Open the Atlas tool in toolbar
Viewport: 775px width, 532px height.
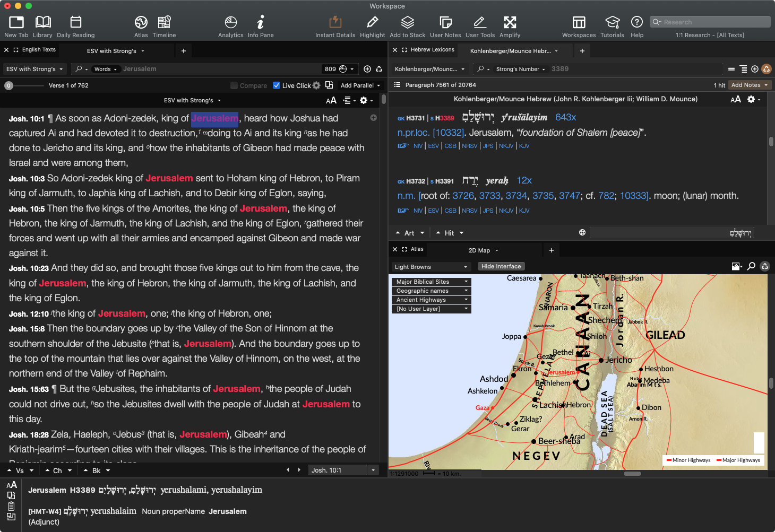(141, 27)
